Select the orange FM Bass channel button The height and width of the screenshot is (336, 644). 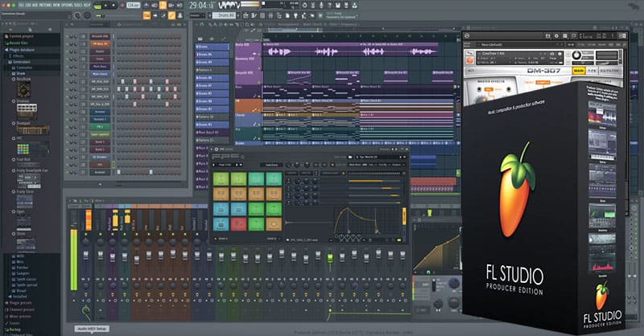100,44
